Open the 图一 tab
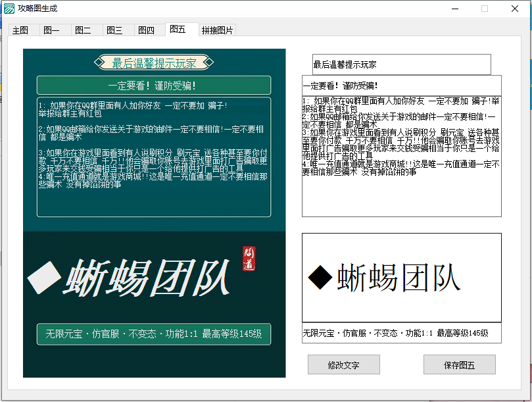532x402 pixels. click(x=51, y=30)
